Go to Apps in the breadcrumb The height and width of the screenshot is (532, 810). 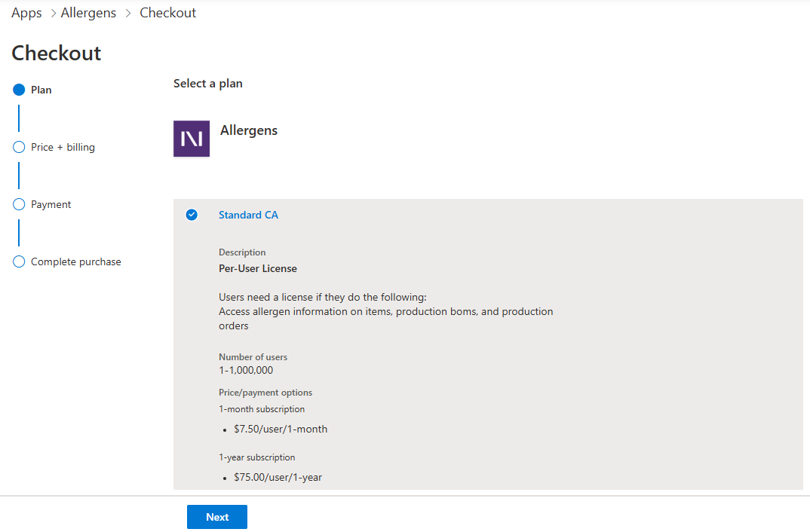pyautogui.click(x=26, y=13)
